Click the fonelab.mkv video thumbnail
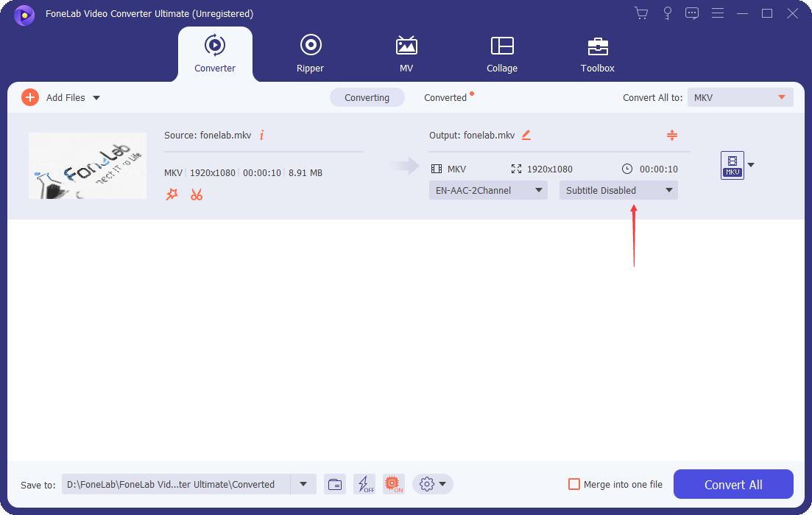 88,166
